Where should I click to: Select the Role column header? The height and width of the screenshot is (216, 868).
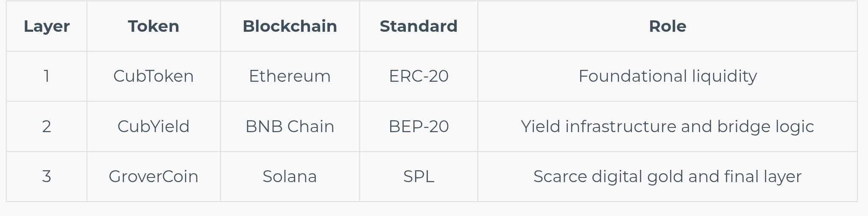click(667, 26)
